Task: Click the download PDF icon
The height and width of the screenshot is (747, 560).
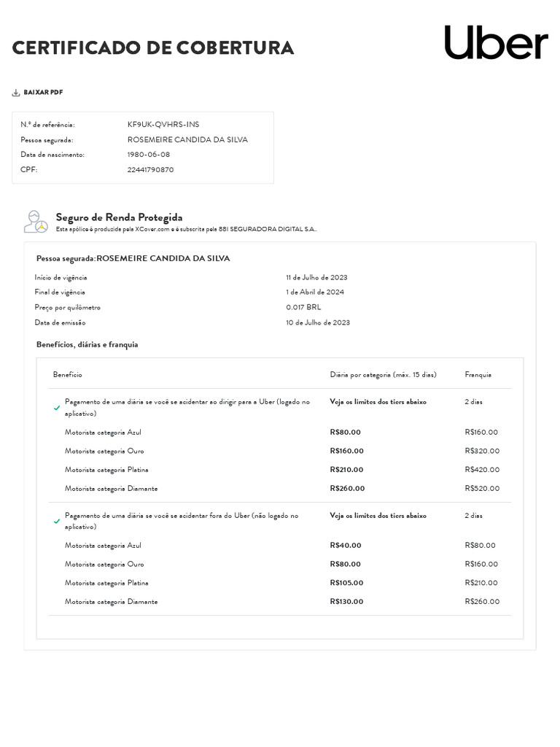Action: (16, 93)
